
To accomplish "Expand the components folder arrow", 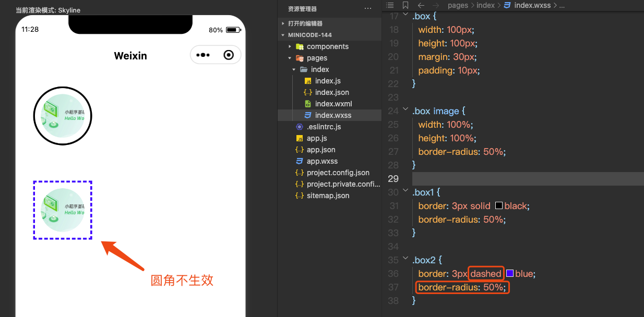I will click(x=290, y=46).
